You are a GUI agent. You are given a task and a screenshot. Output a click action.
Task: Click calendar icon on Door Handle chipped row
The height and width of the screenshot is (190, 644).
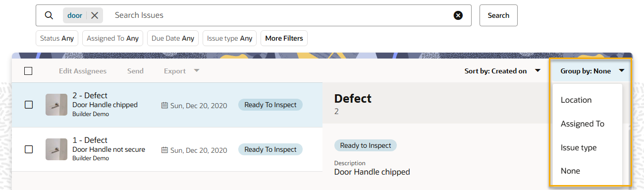coord(164,105)
